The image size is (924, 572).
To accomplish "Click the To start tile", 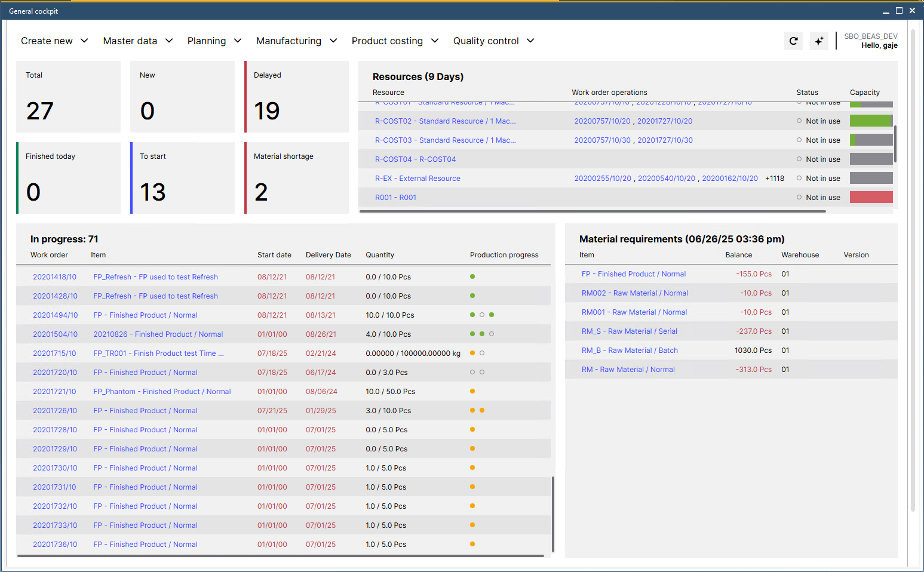I will (x=183, y=178).
